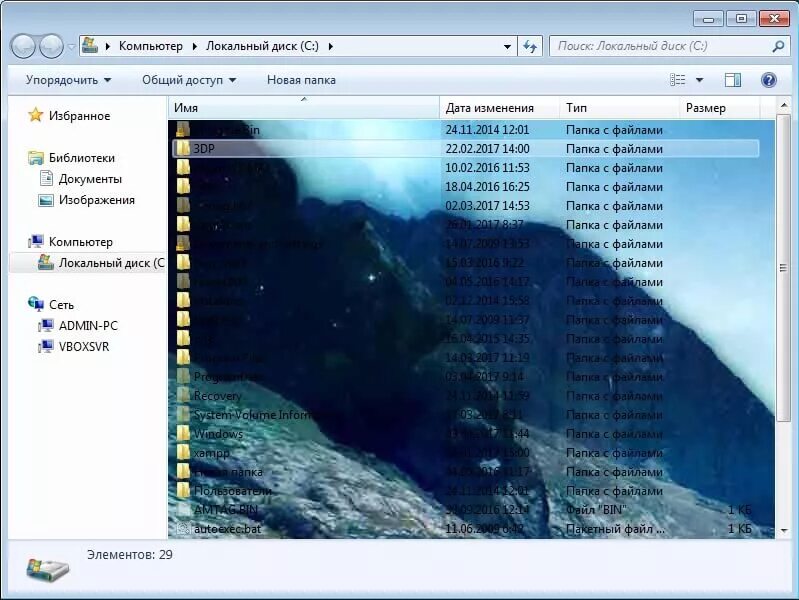The image size is (799, 600).
Task: Click the drive icon in the address bar
Action: click(x=90, y=45)
